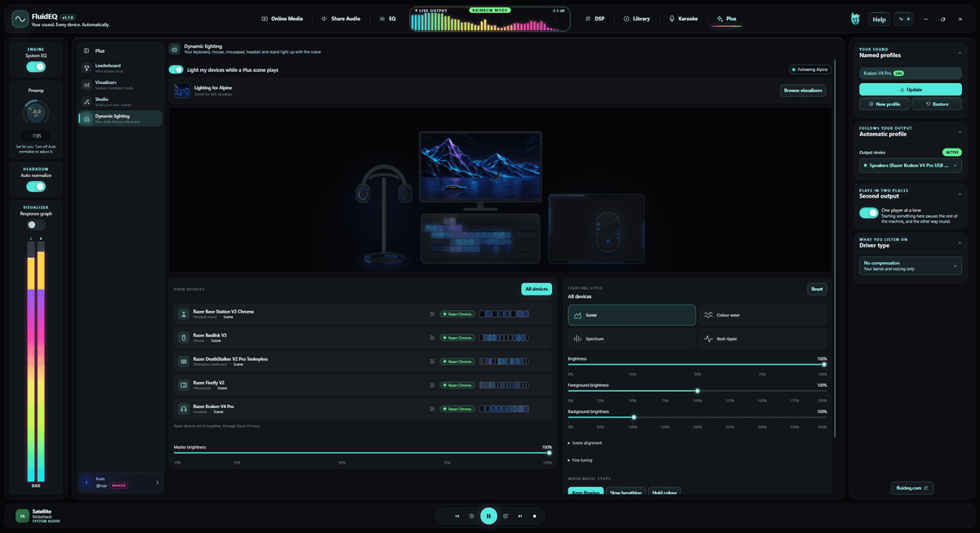Expand the Scene alignment disclosure
Image resolution: width=980 pixels, height=533 pixels.
(586, 442)
